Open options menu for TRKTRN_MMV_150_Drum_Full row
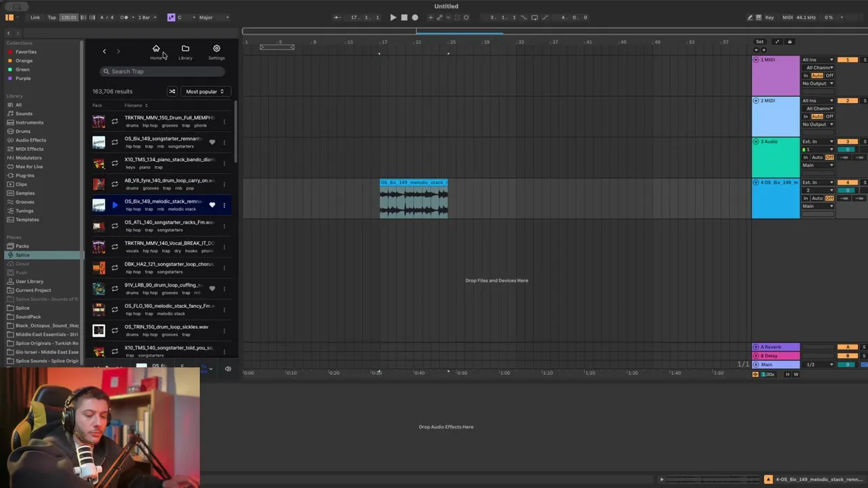 click(x=224, y=121)
